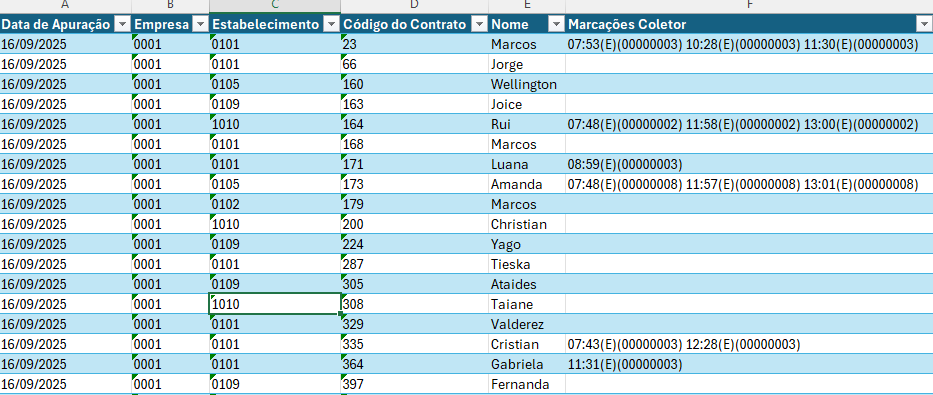Select contract code cell 287
The image size is (933, 395).
(415, 264)
